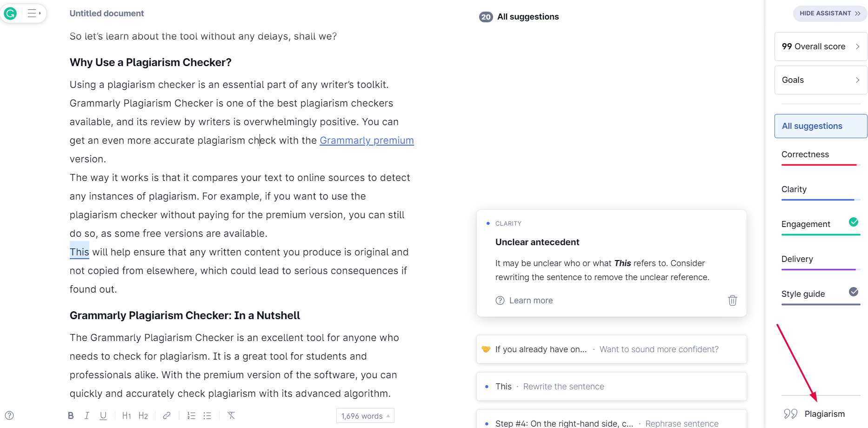868x428 pixels.
Task: Expand the 99 Overall score panel
Action: [x=821, y=47]
